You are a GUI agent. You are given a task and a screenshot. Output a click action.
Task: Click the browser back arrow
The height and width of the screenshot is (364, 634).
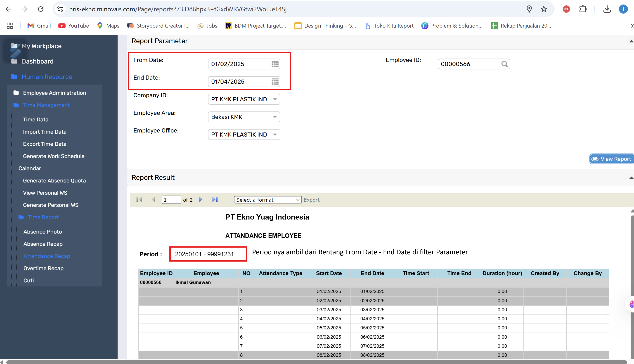coord(8,9)
